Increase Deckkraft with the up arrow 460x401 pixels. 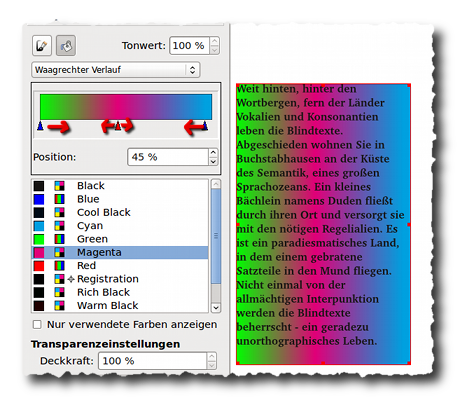[x=211, y=357]
